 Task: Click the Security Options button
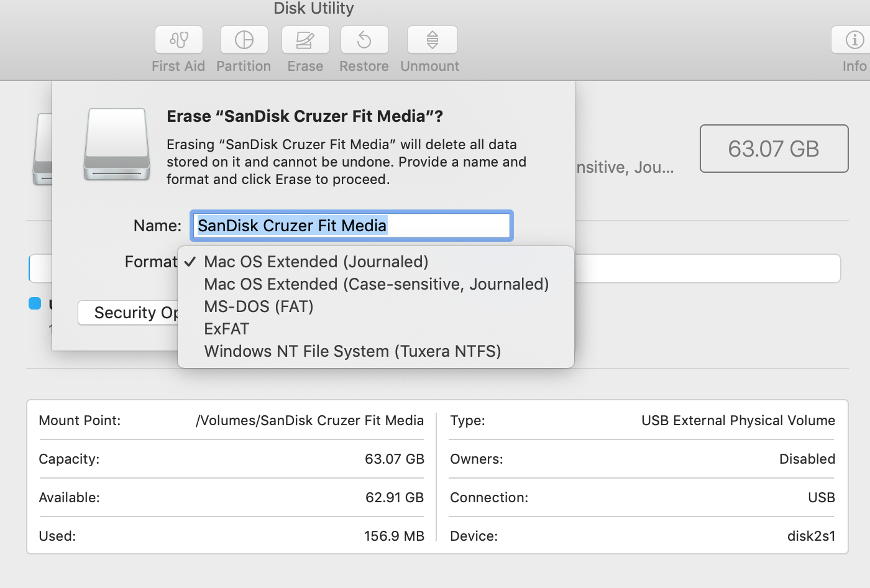tap(128, 313)
